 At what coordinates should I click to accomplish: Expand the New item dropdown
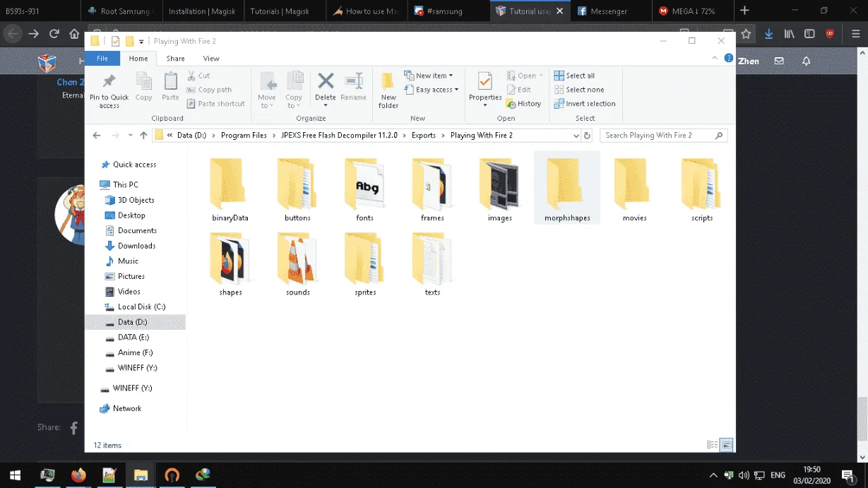429,76
